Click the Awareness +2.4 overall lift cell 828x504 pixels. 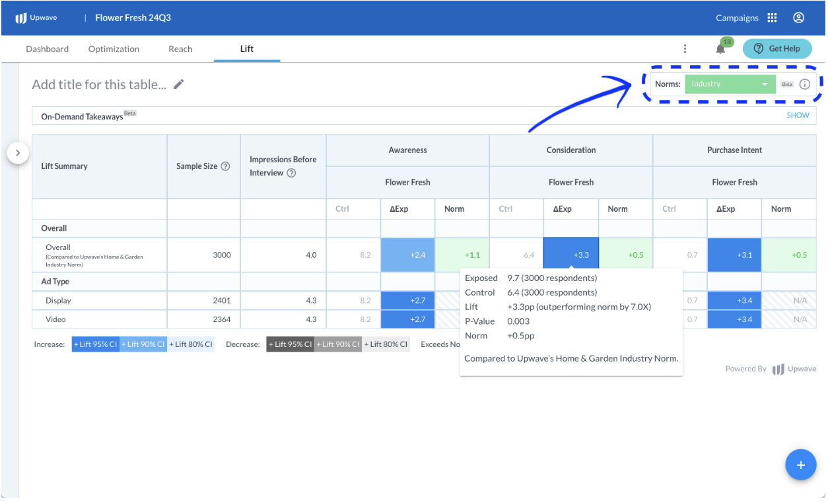407,255
